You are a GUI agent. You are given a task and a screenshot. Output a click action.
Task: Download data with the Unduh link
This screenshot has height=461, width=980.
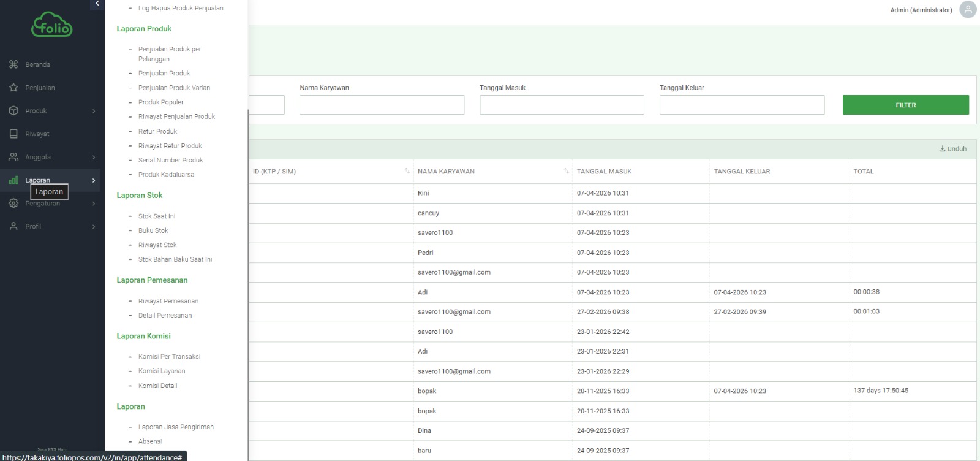pyautogui.click(x=952, y=149)
